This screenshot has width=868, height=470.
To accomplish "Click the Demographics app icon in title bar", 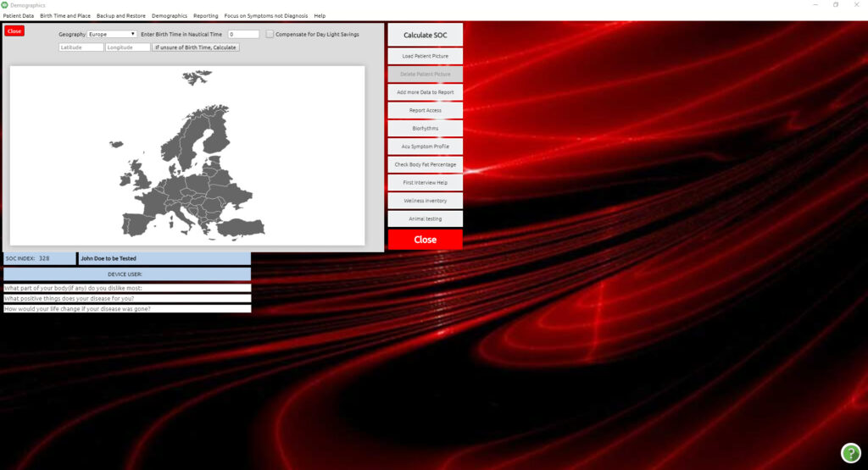I will pyautogui.click(x=5, y=5).
